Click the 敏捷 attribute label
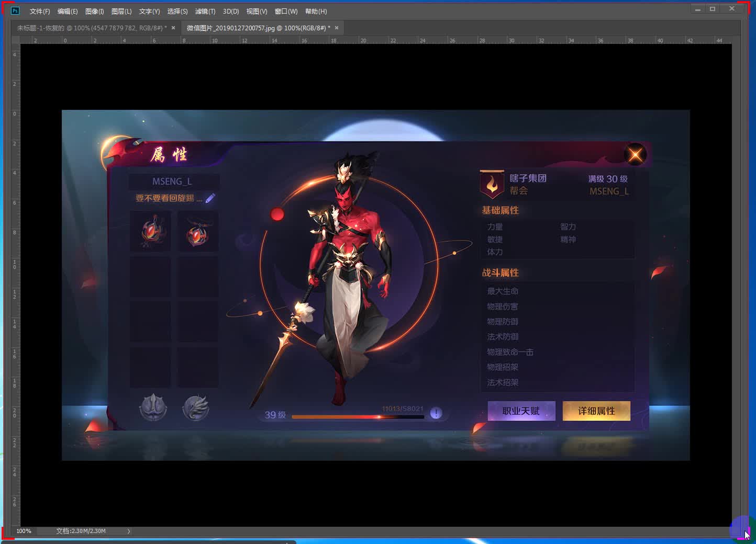756x544 pixels. [x=495, y=239]
